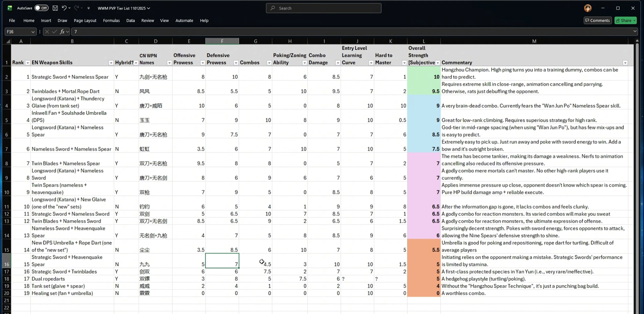Image resolution: width=644 pixels, height=314 pixels.
Task: Select the green Overall Strength cell with 10
Action: [424, 77]
